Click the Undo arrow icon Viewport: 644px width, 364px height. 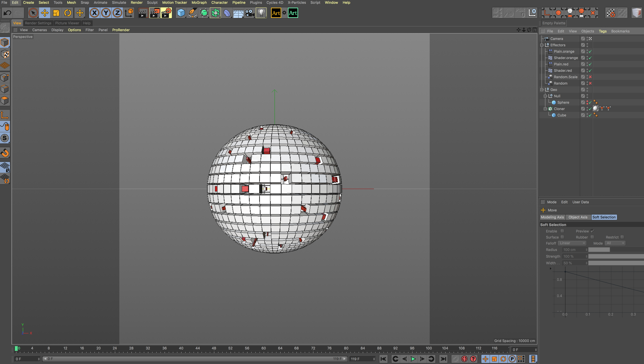click(7, 13)
